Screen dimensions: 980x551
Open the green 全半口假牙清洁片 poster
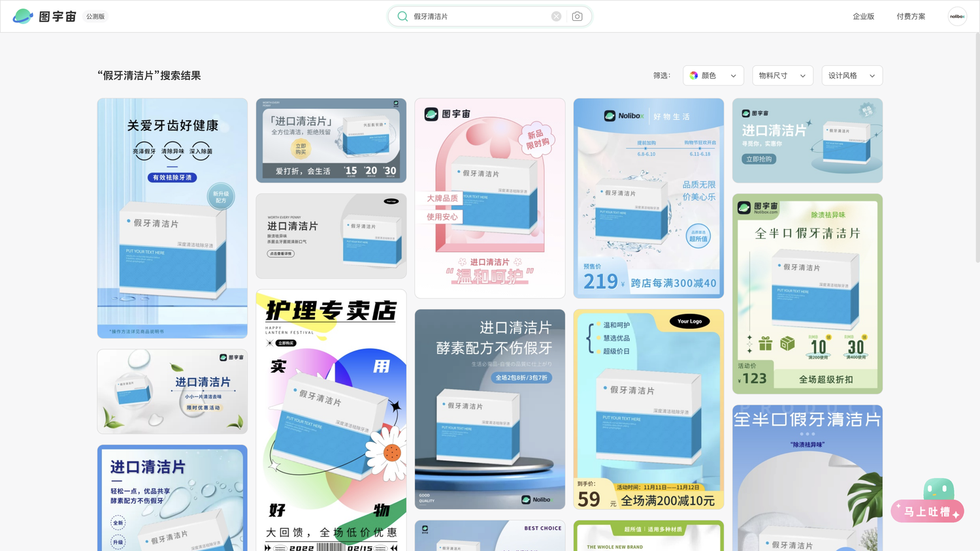pyautogui.click(x=808, y=294)
